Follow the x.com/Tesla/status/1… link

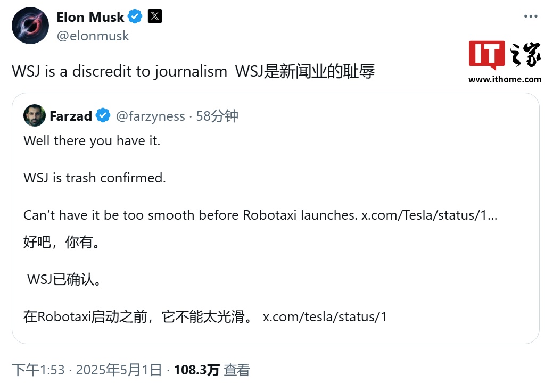coord(429,215)
